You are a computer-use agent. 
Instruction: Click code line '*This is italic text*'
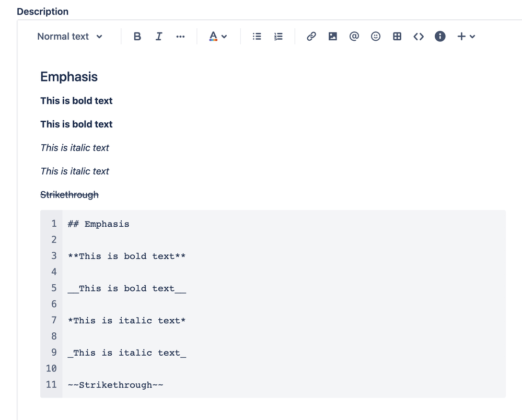coord(126,321)
